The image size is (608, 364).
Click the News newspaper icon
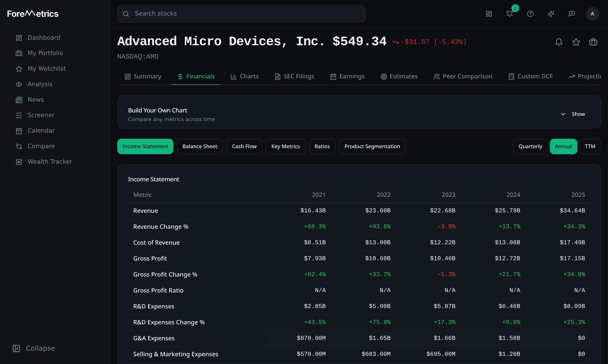(19, 100)
